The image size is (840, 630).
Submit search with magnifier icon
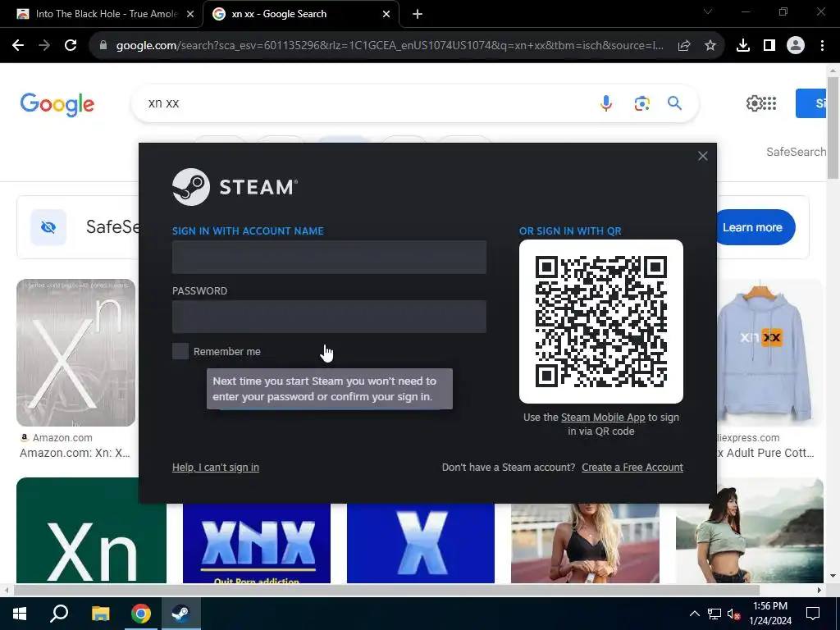point(674,103)
